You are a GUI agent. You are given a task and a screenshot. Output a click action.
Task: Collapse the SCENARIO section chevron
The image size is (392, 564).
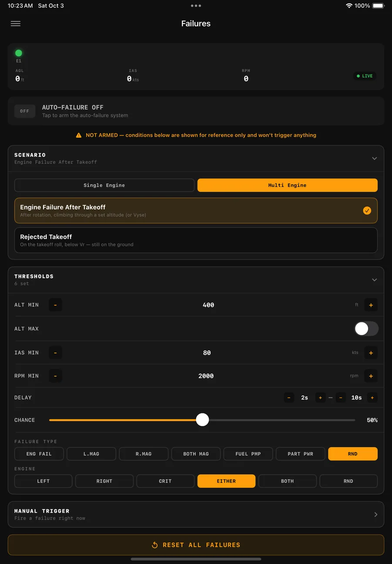[x=375, y=159]
